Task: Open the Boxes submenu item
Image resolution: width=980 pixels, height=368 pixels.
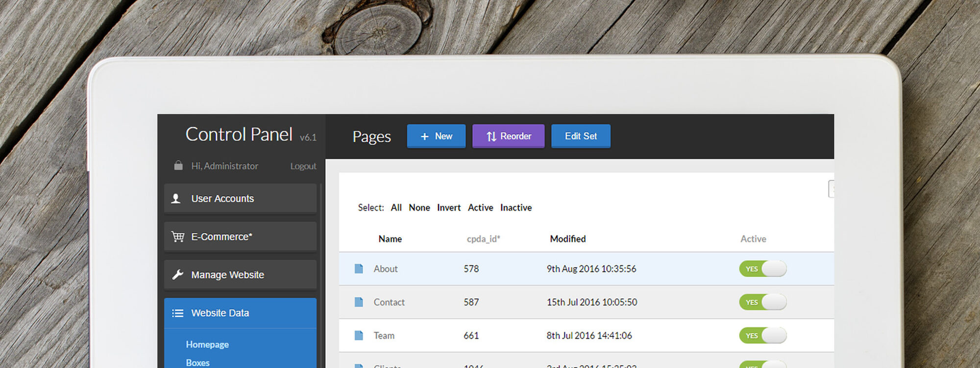Action: 198,363
